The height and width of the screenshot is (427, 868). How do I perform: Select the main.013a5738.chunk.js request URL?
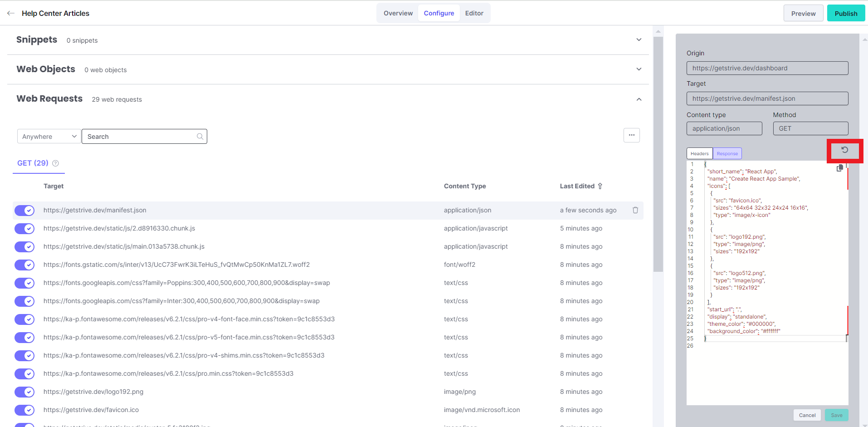124,246
